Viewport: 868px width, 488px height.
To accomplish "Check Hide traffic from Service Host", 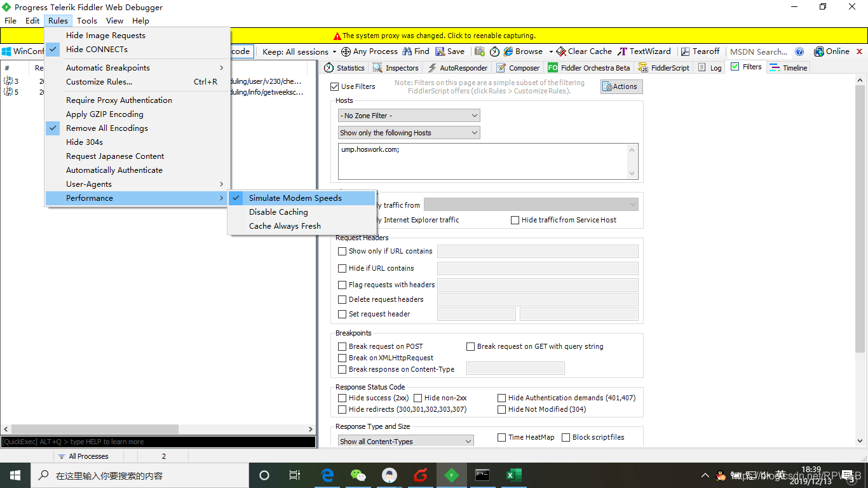I will click(515, 220).
